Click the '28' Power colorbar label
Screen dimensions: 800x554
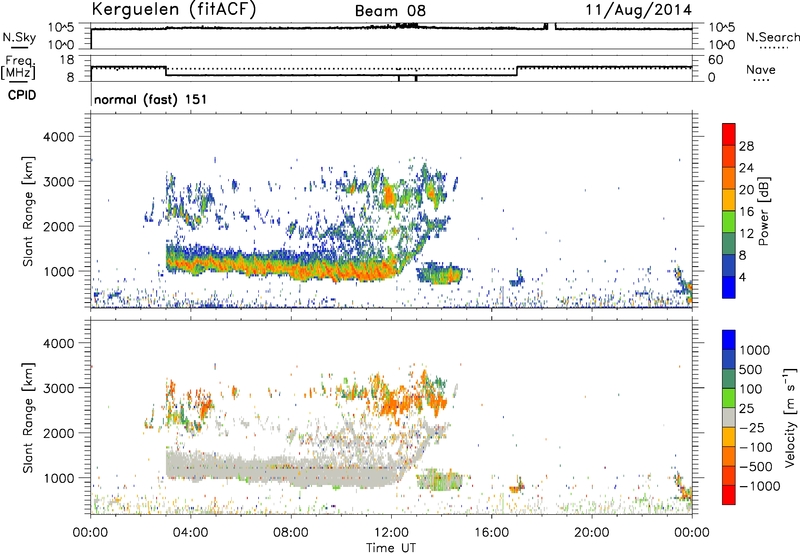point(746,146)
